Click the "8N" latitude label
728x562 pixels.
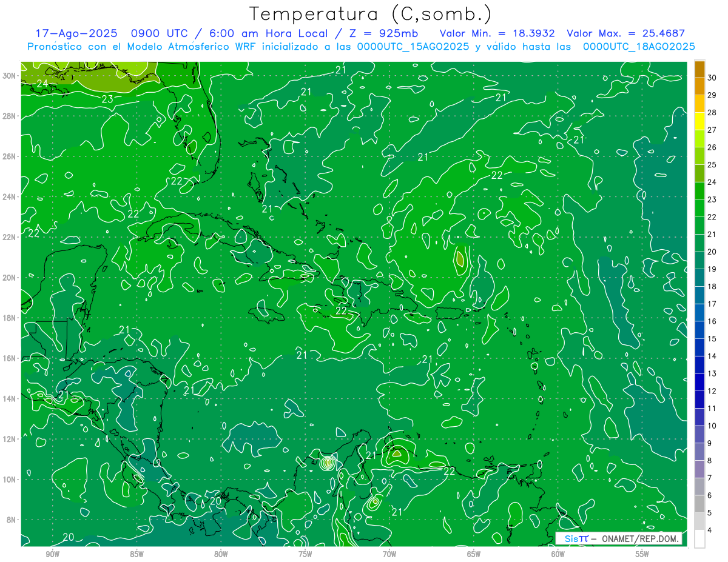pos(11,520)
